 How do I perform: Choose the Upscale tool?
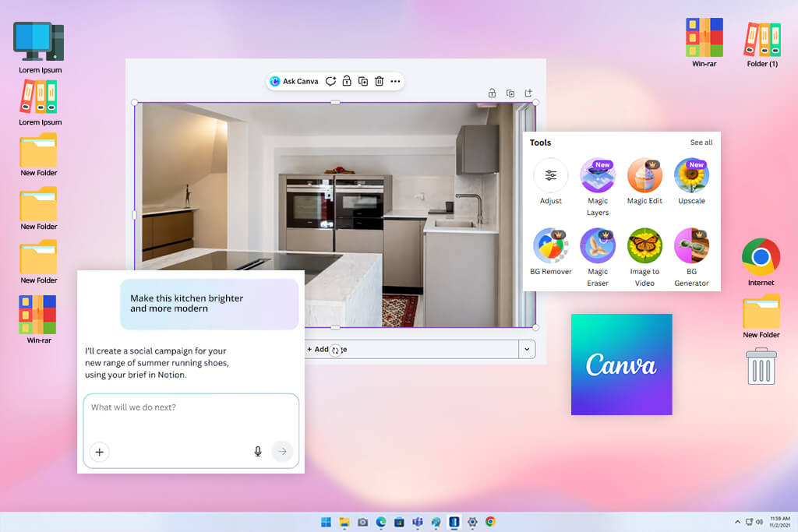click(x=691, y=181)
